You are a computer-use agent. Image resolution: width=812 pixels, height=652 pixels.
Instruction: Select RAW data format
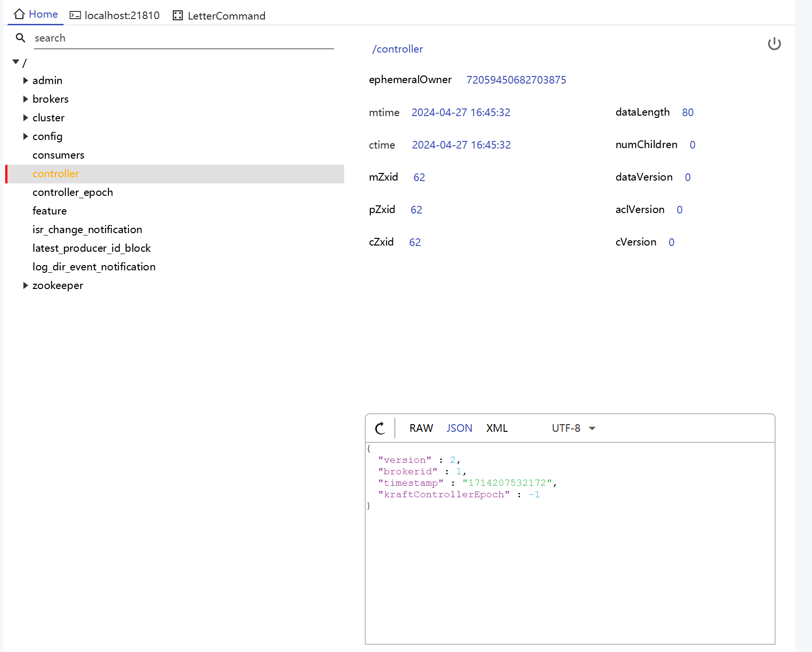point(421,428)
